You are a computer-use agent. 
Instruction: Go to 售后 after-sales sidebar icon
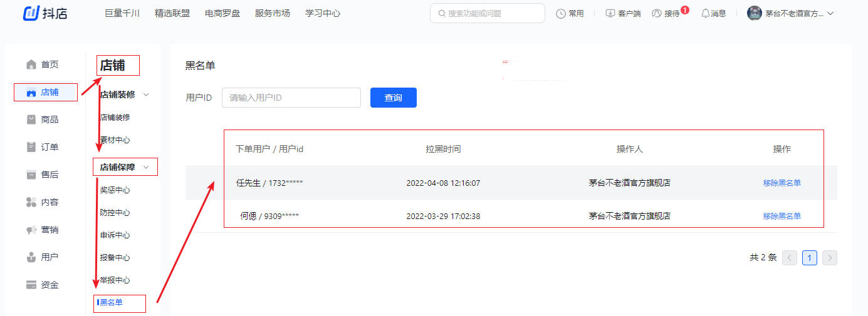[31, 175]
